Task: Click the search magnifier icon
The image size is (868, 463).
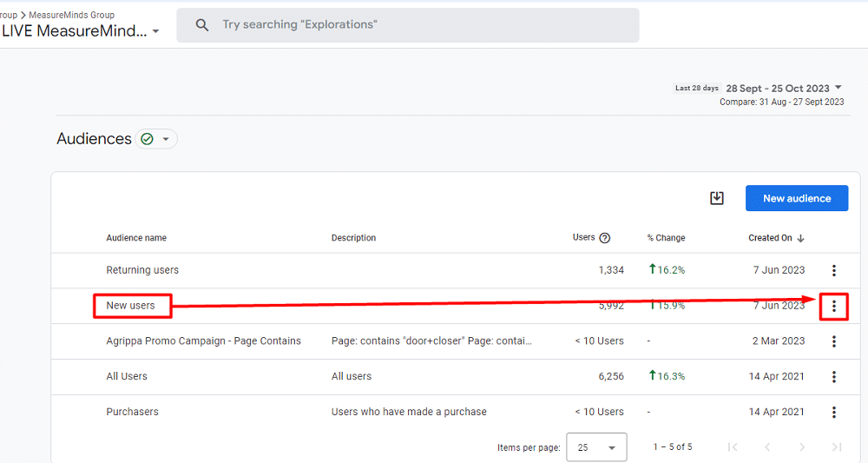Action: coord(202,25)
